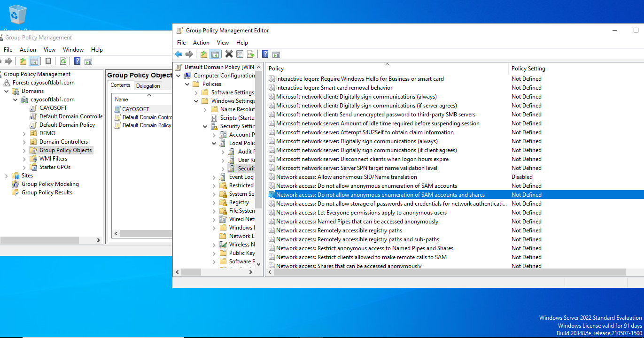This screenshot has height=338, width=644.
Task: Open Properties icon in Editor toolbar
Action: click(x=240, y=54)
